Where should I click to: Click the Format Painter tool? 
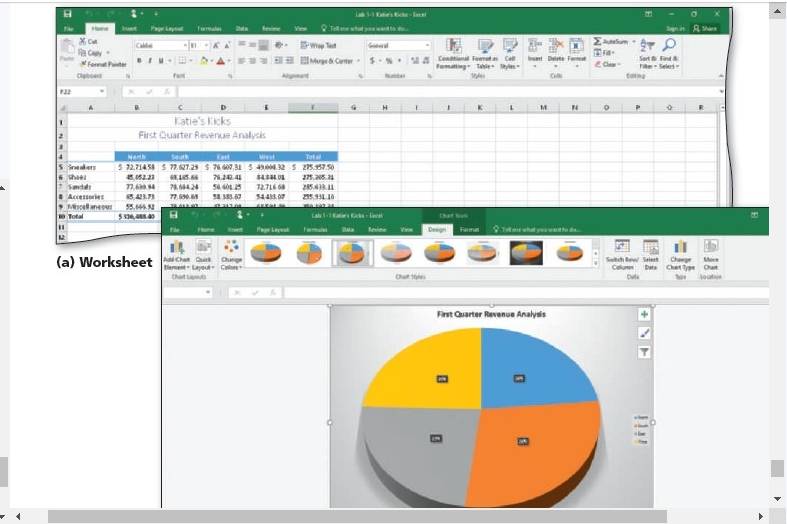(x=103, y=64)
